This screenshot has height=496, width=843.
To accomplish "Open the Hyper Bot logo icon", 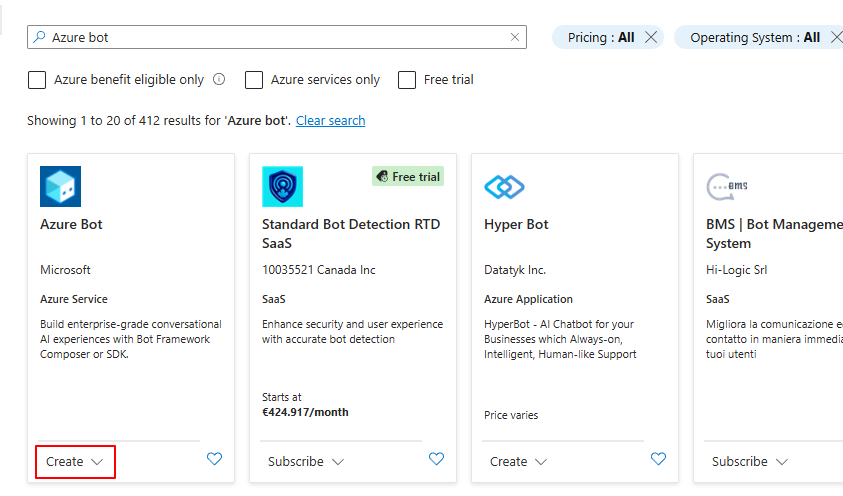I will (504, 187).
